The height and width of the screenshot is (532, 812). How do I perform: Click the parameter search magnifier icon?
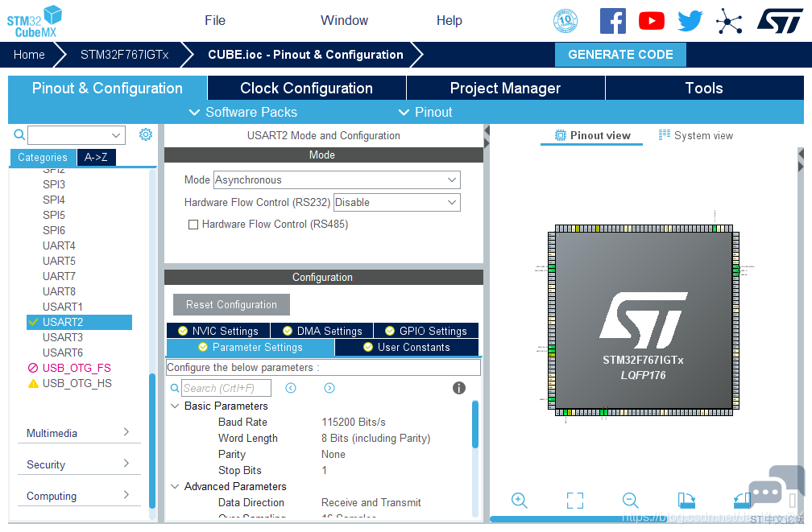click(x=175, y=388)
